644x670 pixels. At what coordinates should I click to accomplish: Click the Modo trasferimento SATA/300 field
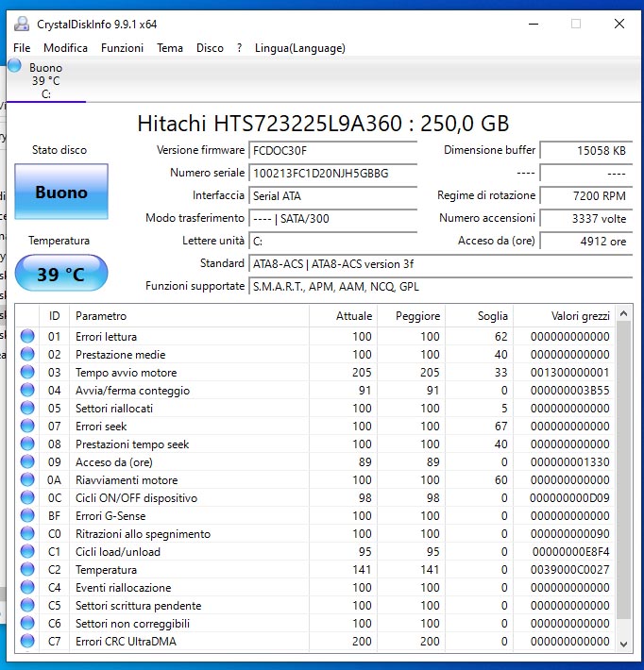pyautogui.click(x=332, y=218)
